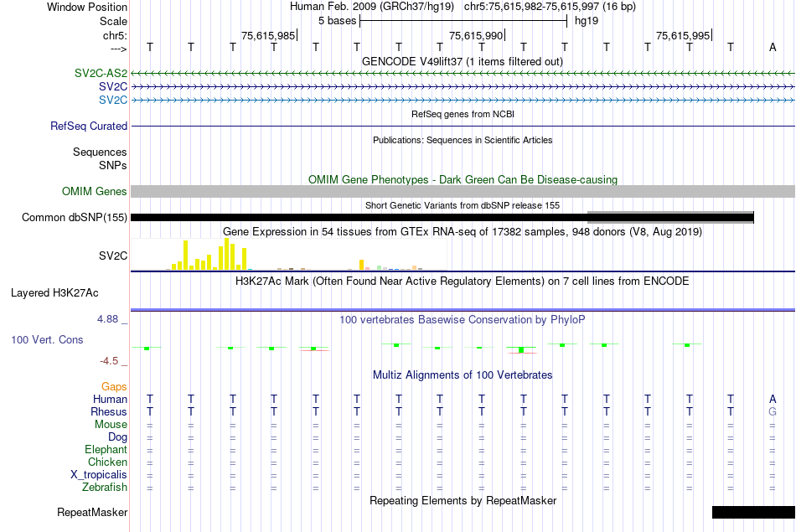Select the Elephant species label
Image resolution: width=796 pixels, height=532 pixels.
106,450
